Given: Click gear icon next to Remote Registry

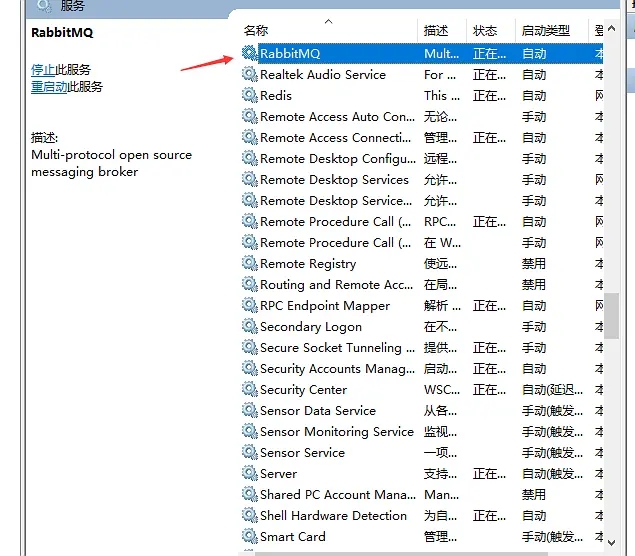Looking at the screenshot, I should coord(249,264).
